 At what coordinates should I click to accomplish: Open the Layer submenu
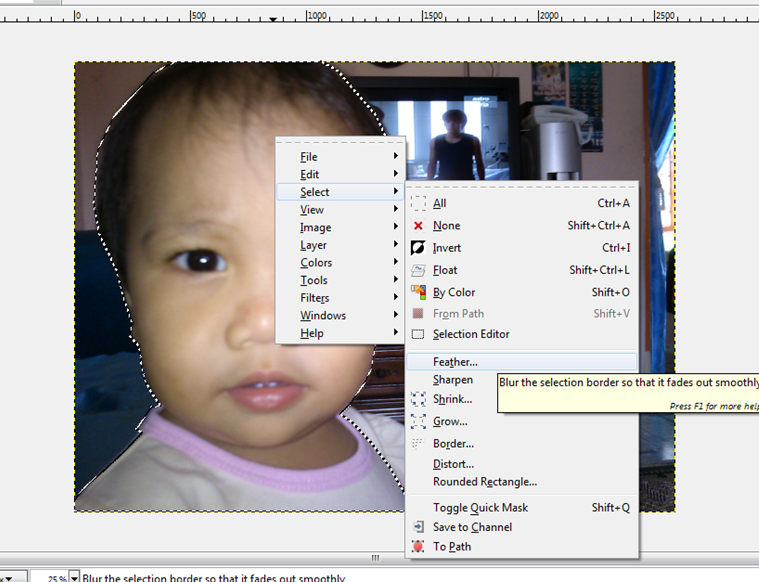point(340,245)
